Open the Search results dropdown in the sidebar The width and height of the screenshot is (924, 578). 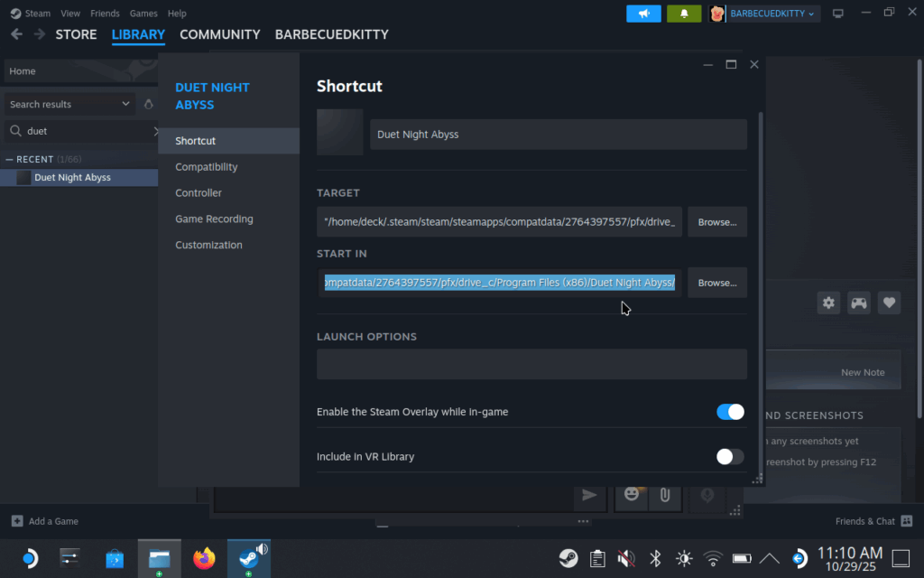click(x=69, y=104)
